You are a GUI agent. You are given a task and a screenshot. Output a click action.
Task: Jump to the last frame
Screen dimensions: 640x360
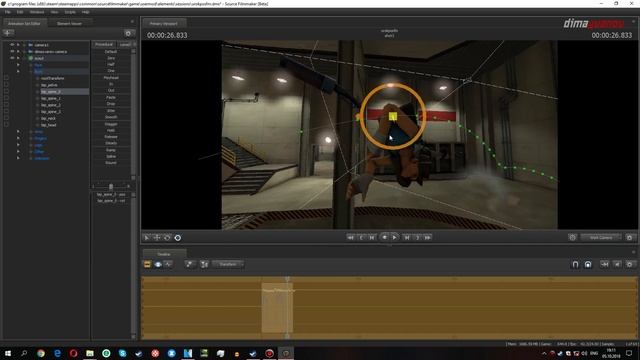[x=427, y=238]
